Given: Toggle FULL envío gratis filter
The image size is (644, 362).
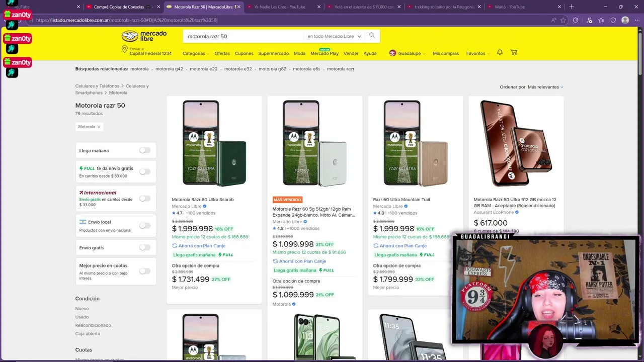Looking at the screenshot, I should (x=145, y=171).
